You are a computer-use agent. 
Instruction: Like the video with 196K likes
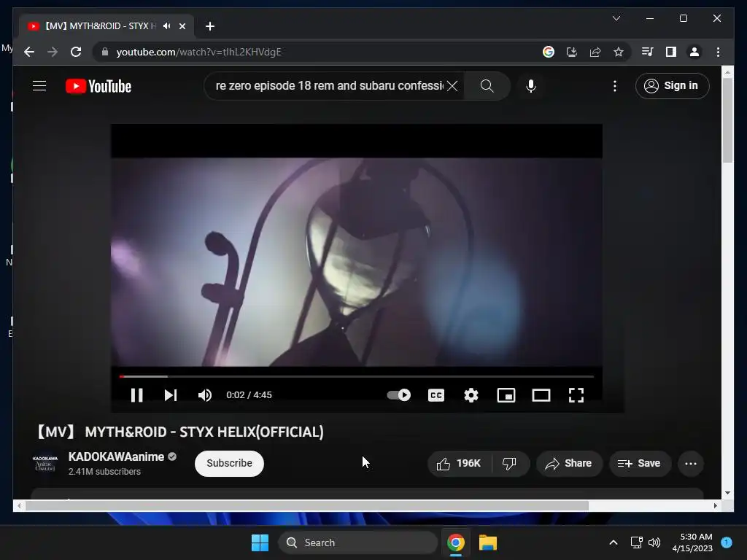click(x=460, y=463)
